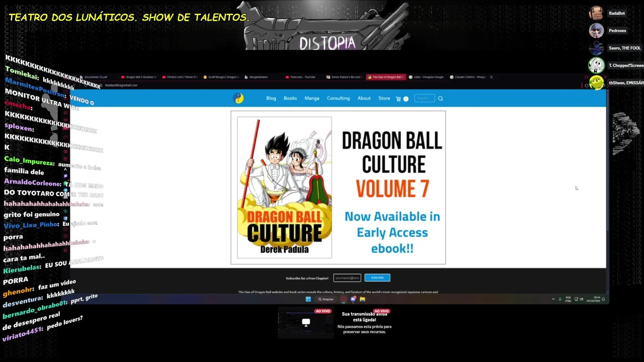Click the taskbar Pesquisar search box
This screenshot has height=362, width=644.
[x=326, y=299]
